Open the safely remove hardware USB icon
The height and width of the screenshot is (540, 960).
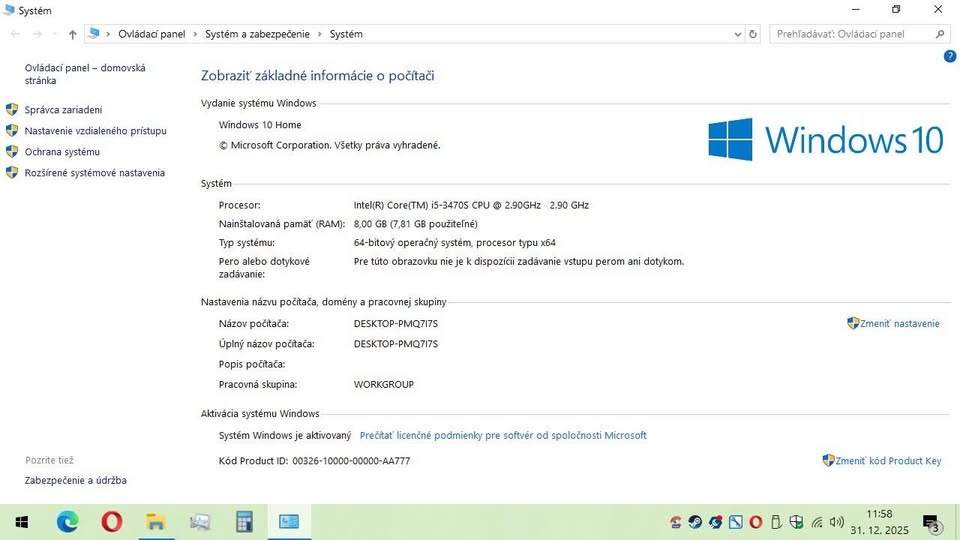776,522
